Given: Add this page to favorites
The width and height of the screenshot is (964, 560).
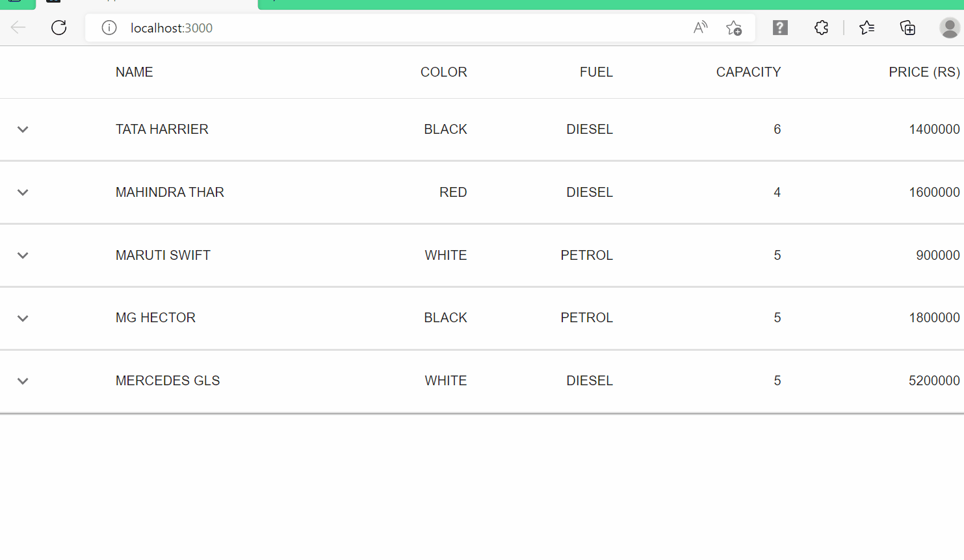Looking at the screenshot, I should [x=734, y=28].
